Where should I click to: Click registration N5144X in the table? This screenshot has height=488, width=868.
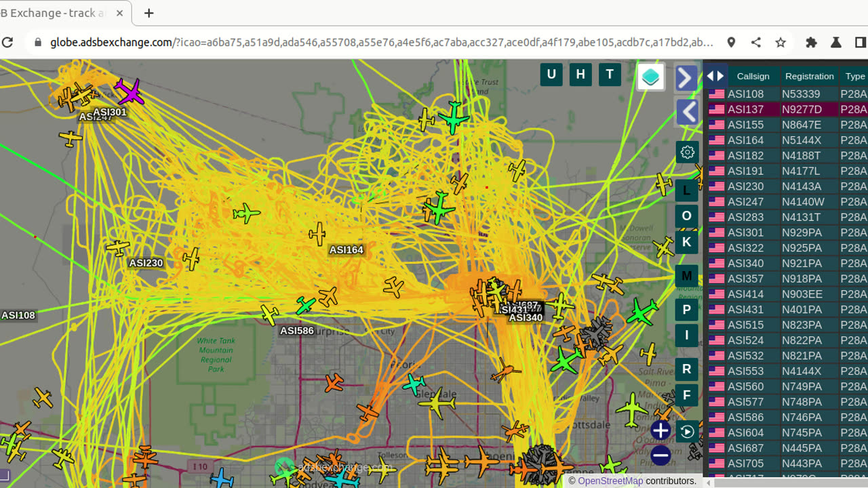(801, 140)
